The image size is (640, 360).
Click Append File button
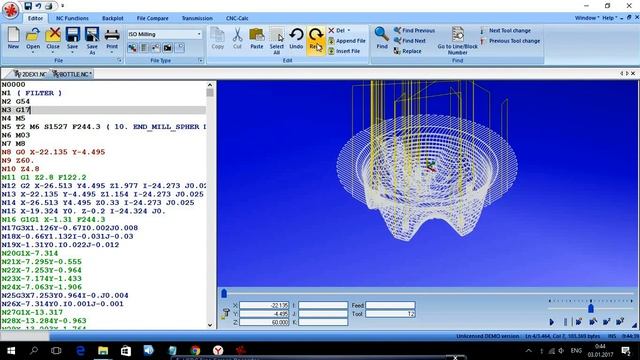click(347, 41)
